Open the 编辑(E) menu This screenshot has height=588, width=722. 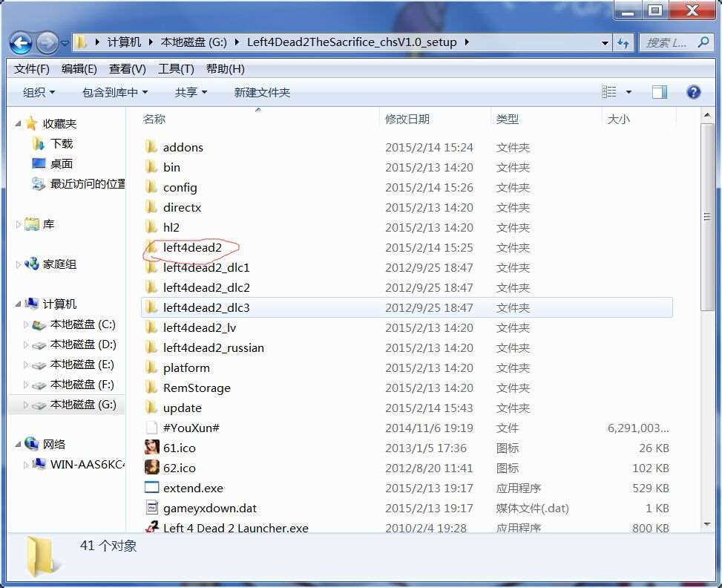79,69
